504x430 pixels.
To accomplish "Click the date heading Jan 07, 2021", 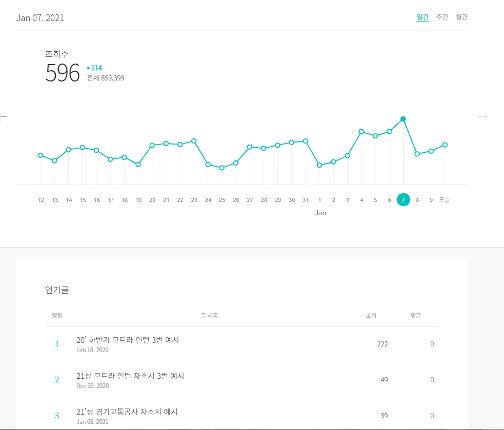I will pyautogui.click(x=41, y=17).
